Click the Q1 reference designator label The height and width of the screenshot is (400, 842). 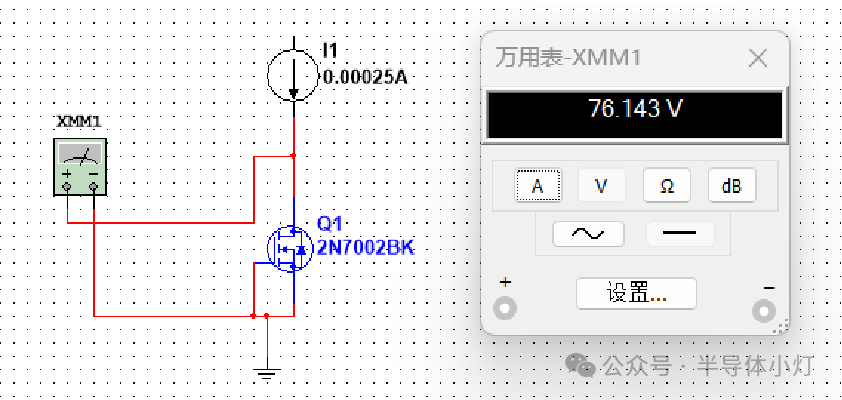(329, 224)
